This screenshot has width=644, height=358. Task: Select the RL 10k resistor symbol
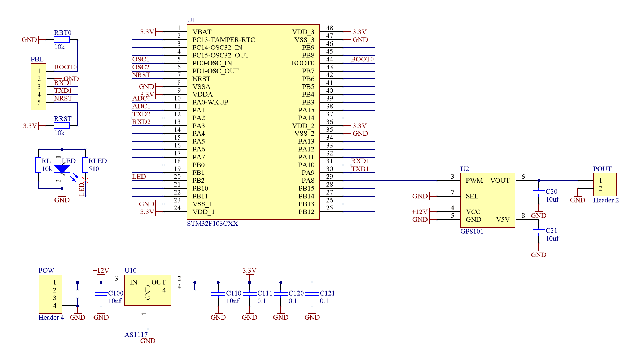click(38, 165)
